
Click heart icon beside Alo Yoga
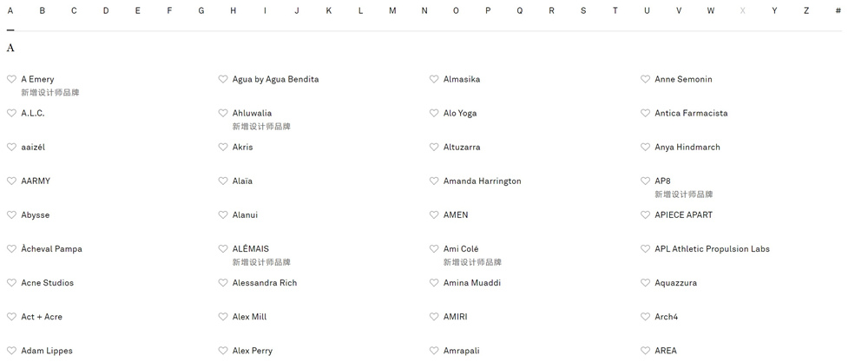coord(434,113)
